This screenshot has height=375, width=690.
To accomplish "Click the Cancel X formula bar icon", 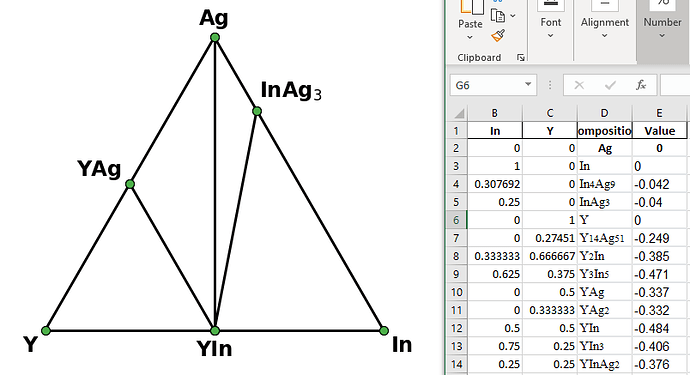I will (x=579, y=85).
